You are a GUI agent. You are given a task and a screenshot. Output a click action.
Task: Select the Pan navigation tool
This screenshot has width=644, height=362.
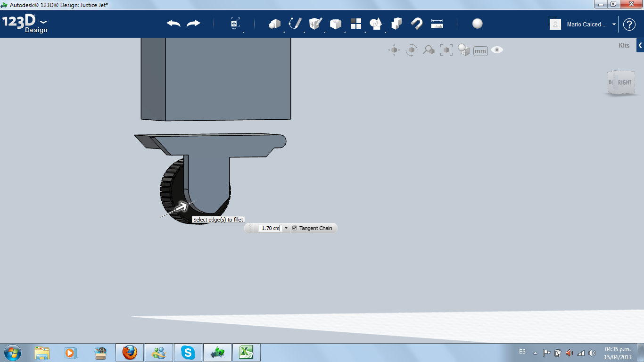[x=394, y=50]
